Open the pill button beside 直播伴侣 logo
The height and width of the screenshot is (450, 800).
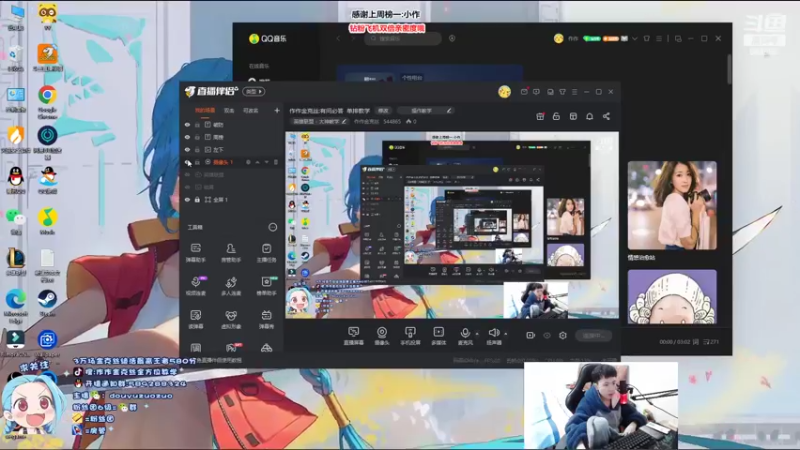pyautogui.click(x=254, y=91)
